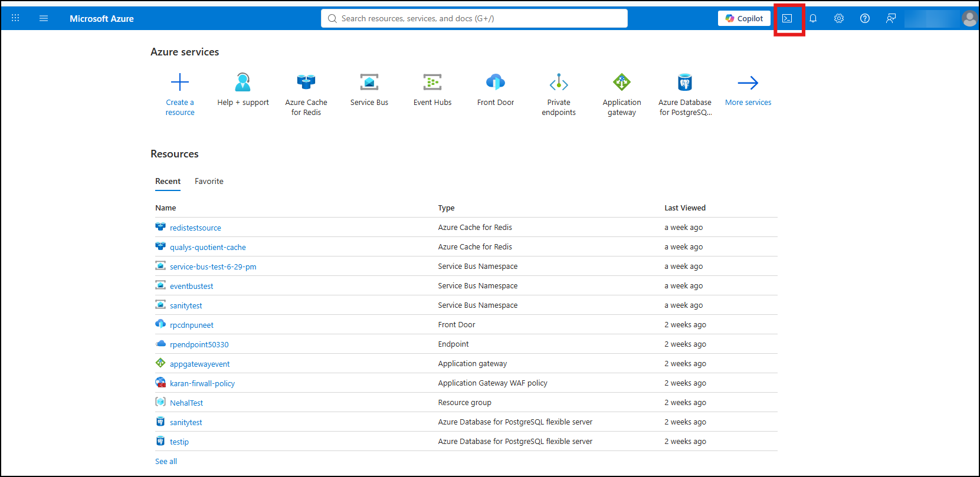Switch to the Recent tab
This screenshot has width=980, height=477.
point(168,181)
